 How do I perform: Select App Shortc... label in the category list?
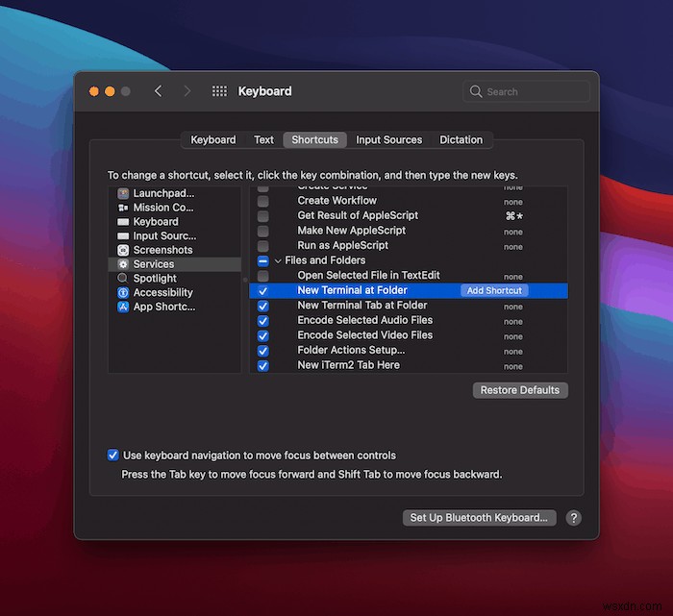164,307
